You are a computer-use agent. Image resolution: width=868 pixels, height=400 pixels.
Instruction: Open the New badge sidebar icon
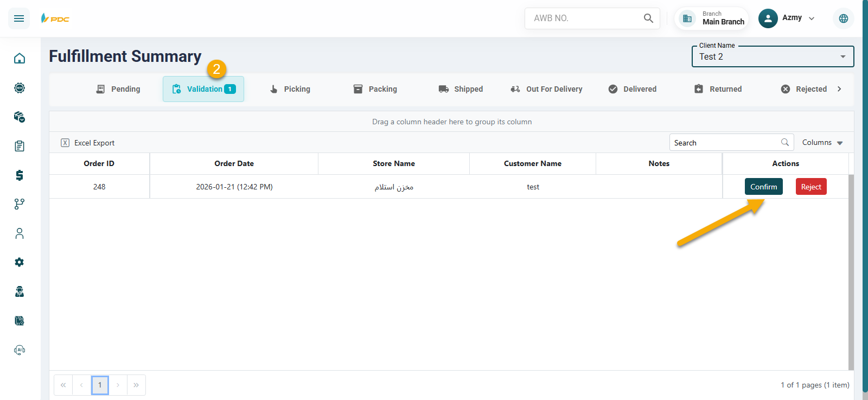pyautogui.click(x=20, y=87)
